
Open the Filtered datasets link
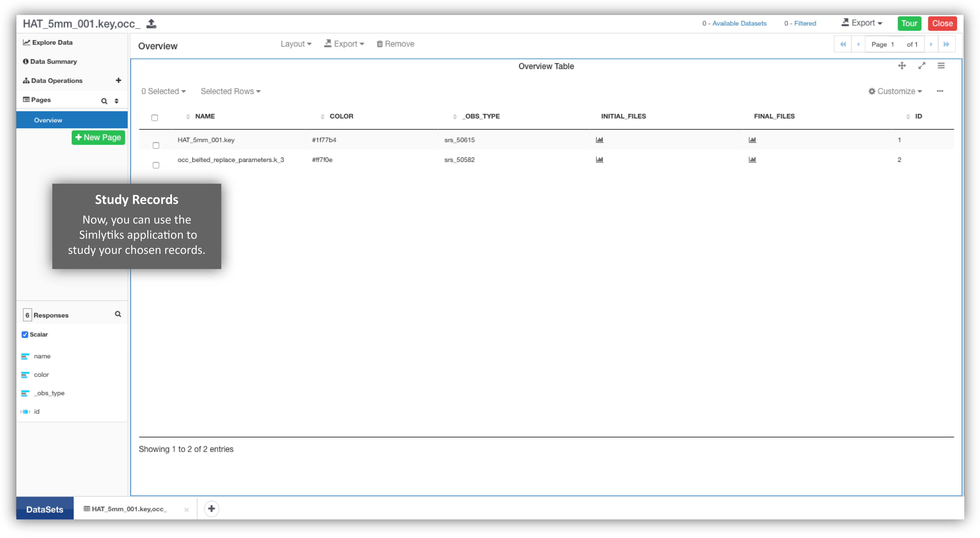pyautogui.click(x=805, y=23)
